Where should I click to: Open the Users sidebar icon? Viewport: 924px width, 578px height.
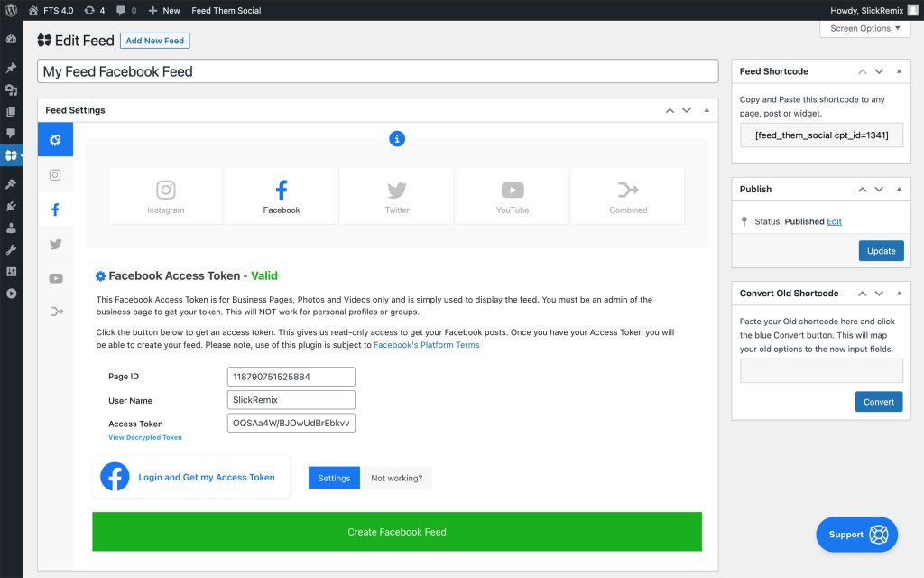pyautogui.click(x=11, y=228)
